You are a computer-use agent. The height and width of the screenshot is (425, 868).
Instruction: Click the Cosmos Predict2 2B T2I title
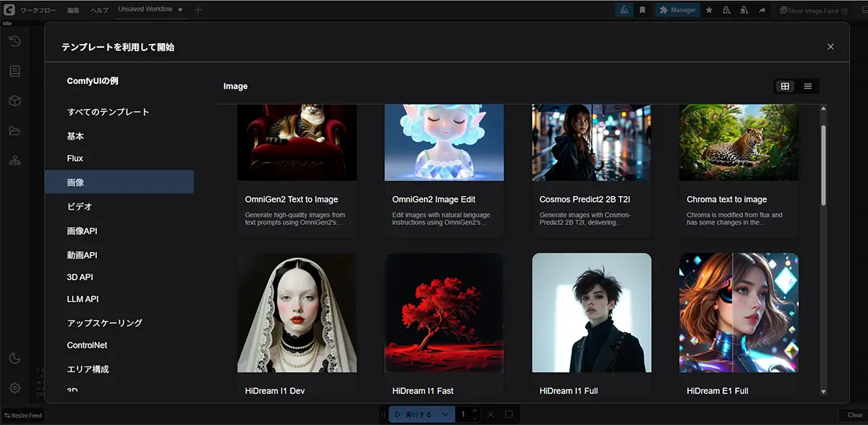(586, 200)
